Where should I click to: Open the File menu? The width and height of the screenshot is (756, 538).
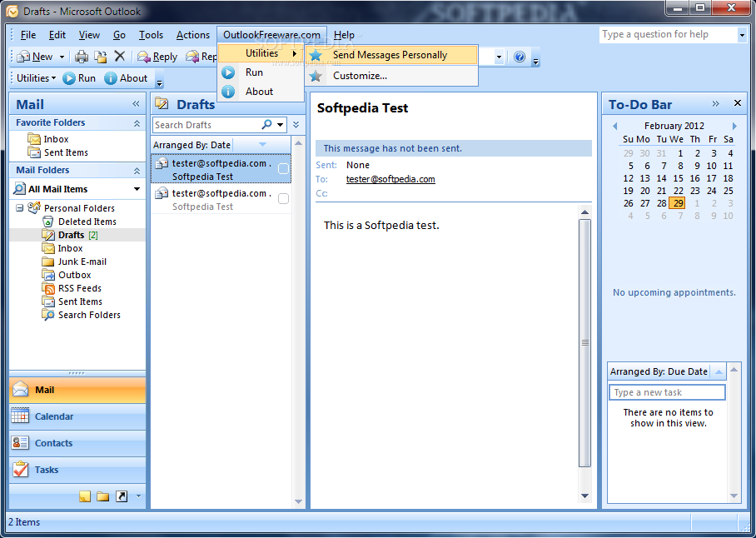(28, 35)
